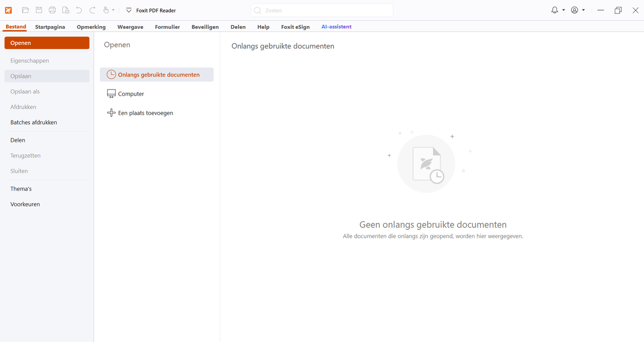Click the touch mode hand icon
644x342 pixels.
106,10
